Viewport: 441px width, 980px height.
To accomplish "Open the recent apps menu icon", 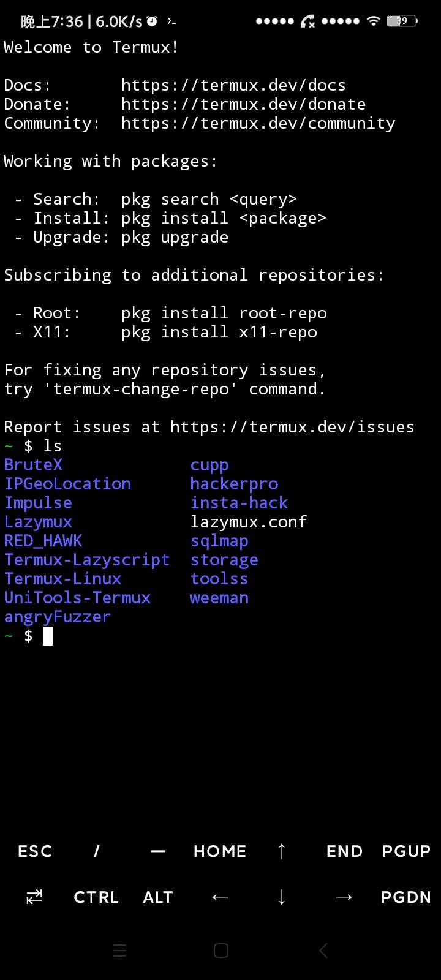I will point(119,951).
